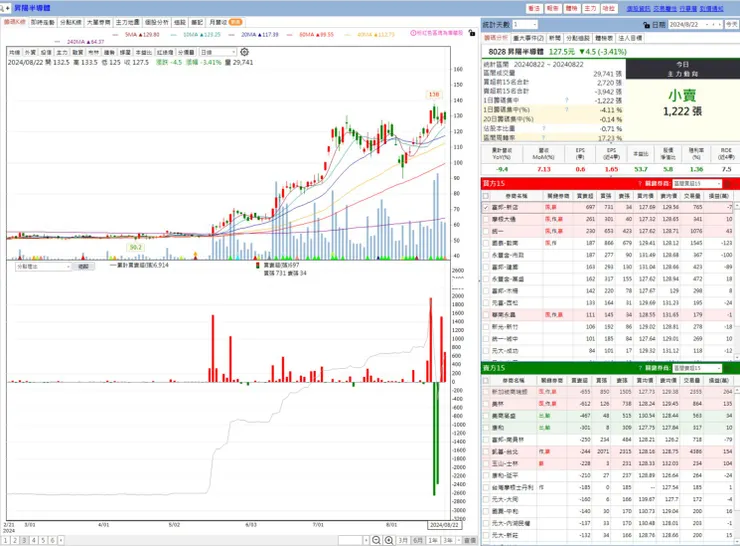The image size is (740, 546).
Task: Switch to the 主力地圖 tab
Action: tap(127, 22)
